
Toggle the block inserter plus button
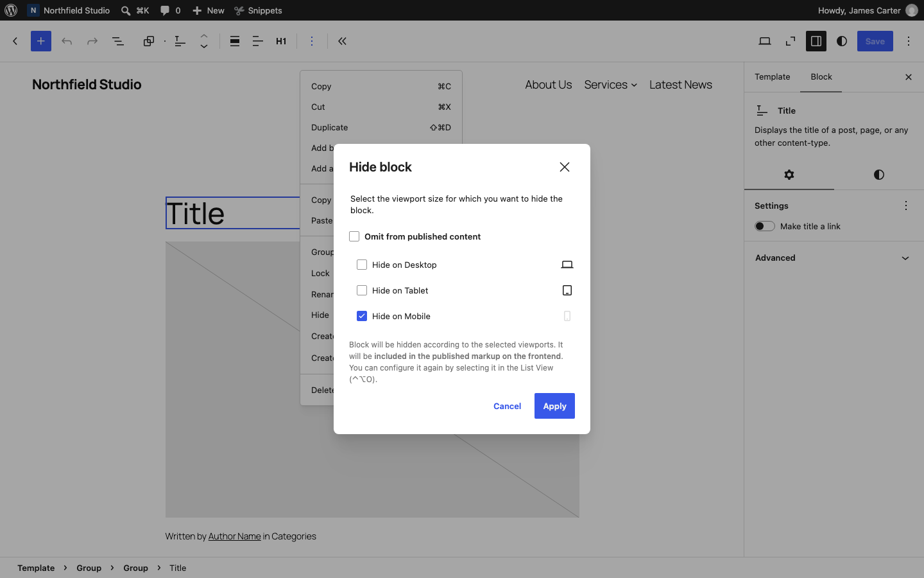point(41,41)
